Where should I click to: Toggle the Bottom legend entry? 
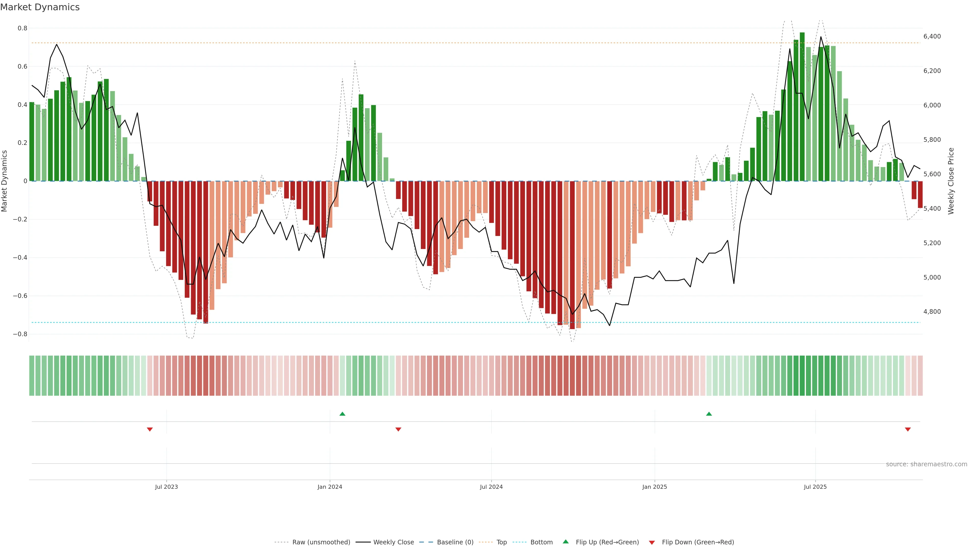click(541, 542)
